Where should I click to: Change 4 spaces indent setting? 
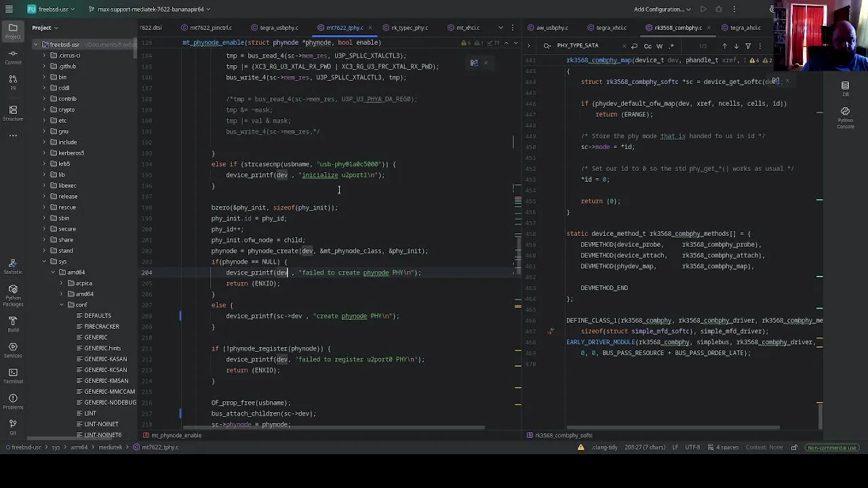(724, 447)
